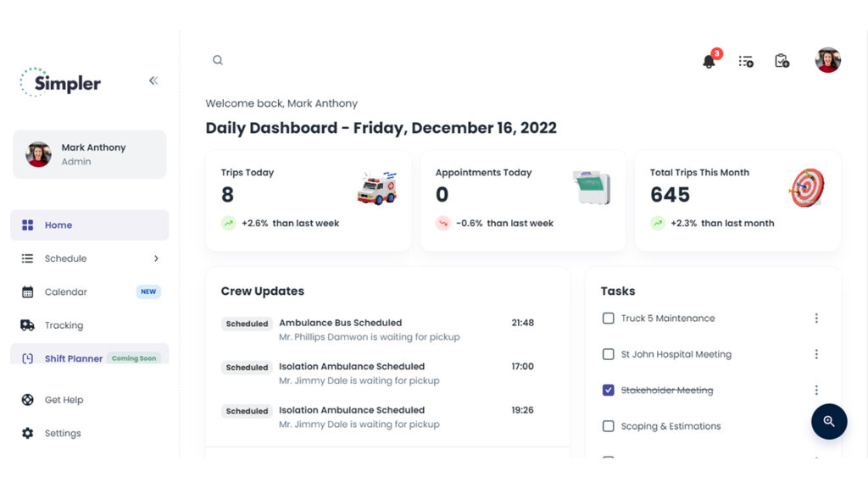The height and width of the screenshot is (488, 868).
Task: Open the search icon above the dashboard
Action: coord(218,59)
